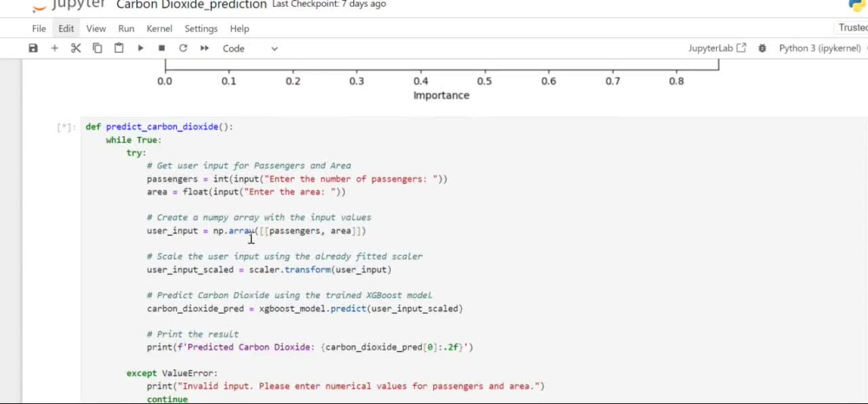The width and height of the screenshot is (868, 404).
Task: Paste cell from clipboard
Action: [118, 48]
